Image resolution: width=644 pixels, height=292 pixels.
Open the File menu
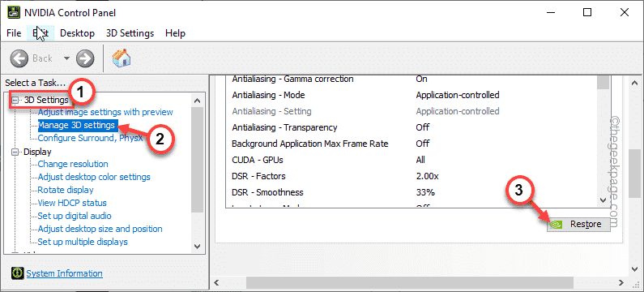[x=14, y=33]
